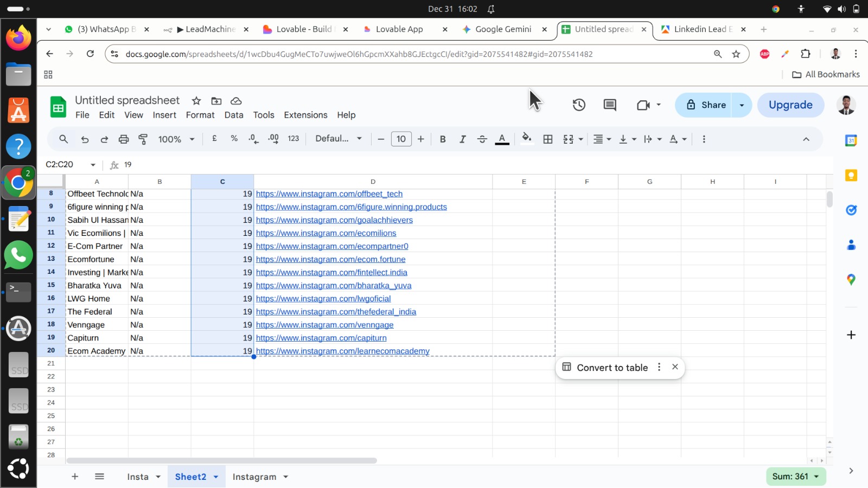Open the Google Maps side panel icon
The height and width of the screenshot is (488, 868).
851,280
